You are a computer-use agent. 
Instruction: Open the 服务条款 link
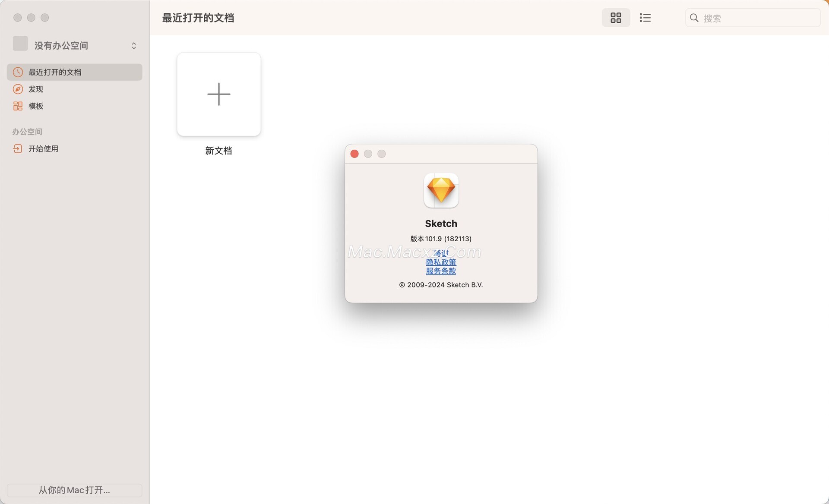(x=441, y=271)
